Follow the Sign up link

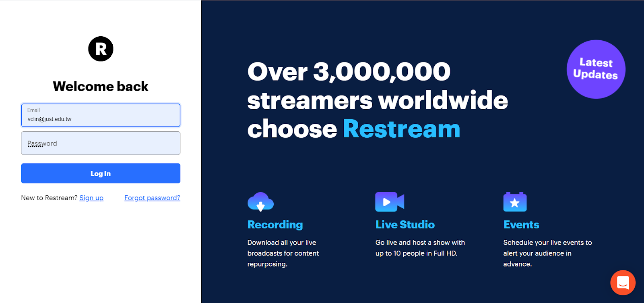(91, 198)
